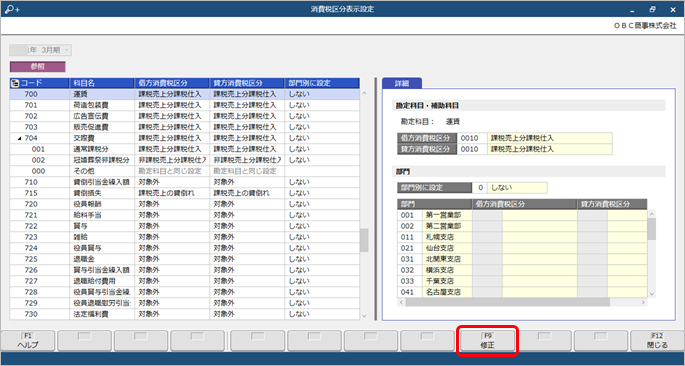Select row 726 賞与引当金繰入額
Image resolution: width=685 pixels, height=366 pixels.
(x=185, y=270)
